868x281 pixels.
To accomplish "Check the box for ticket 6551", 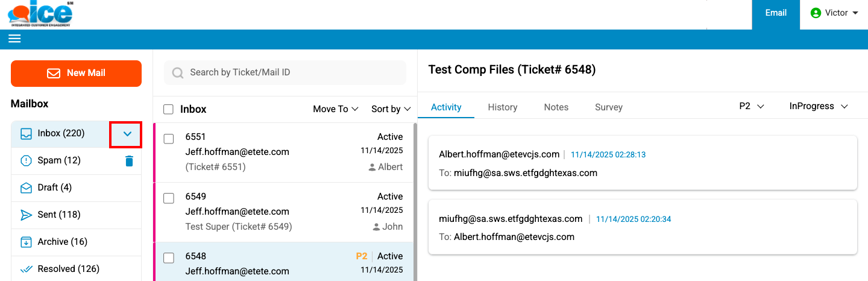I will pyautogui.click(x=169, y=139).
